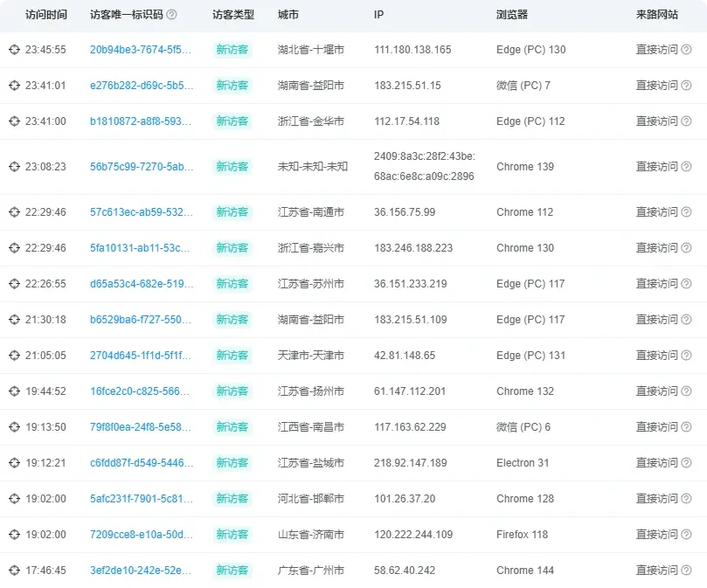Viewport: 707px width, 588px height.
Task: Click the crosshair icon for the 23:08:23 visit
Action: [14, 167]
